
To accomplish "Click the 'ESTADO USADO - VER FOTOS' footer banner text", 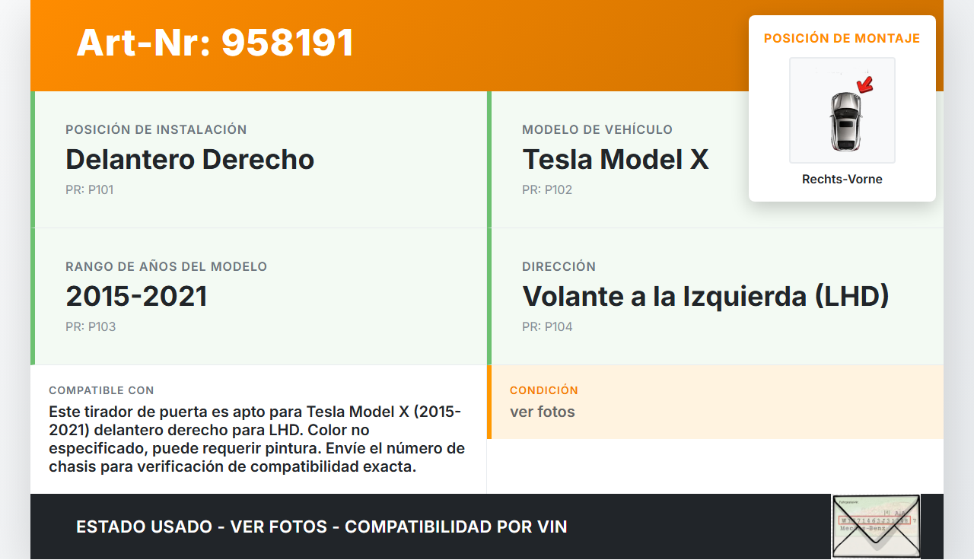I will pos(322,527).
